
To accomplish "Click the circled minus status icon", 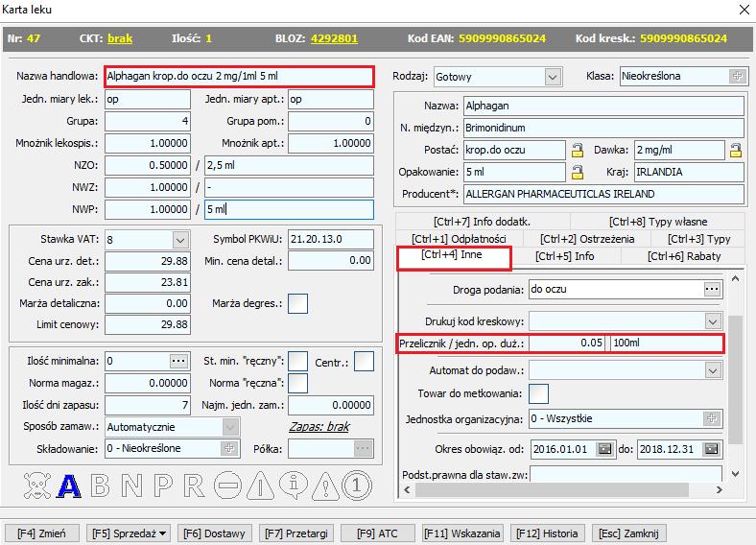I will pos(227,486).
